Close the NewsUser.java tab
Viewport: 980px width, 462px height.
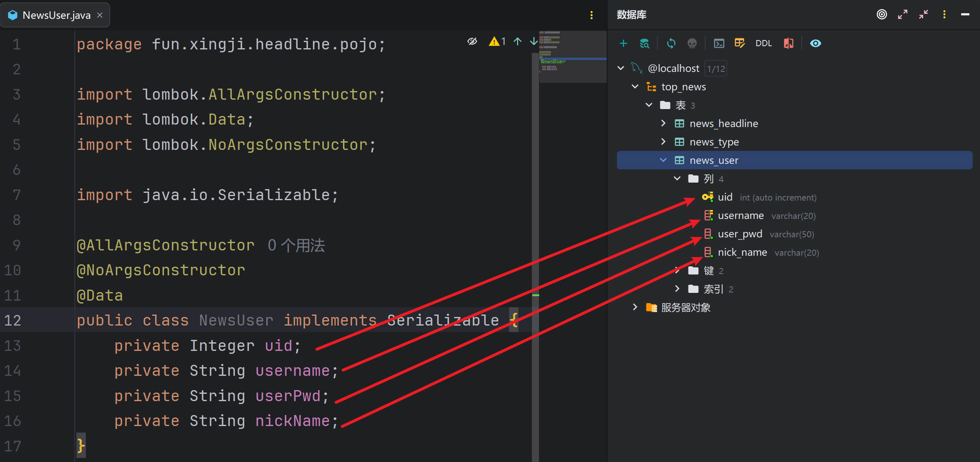coord(100,15)
